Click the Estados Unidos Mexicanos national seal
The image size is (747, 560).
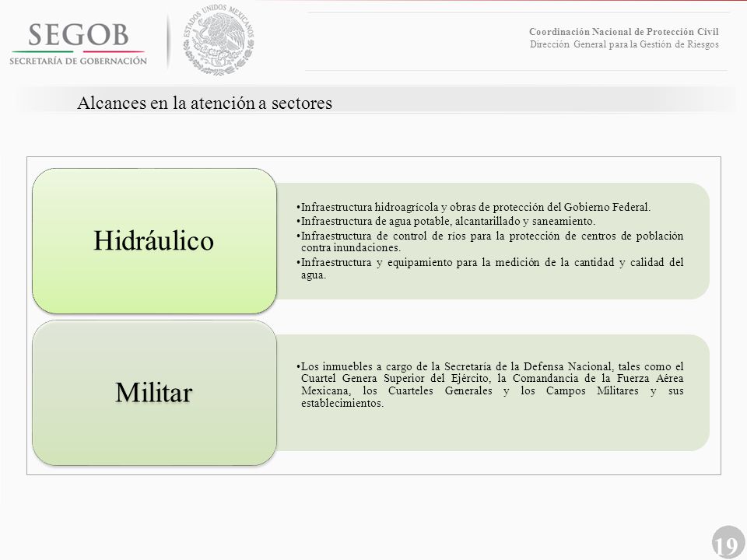click(219, 40)
